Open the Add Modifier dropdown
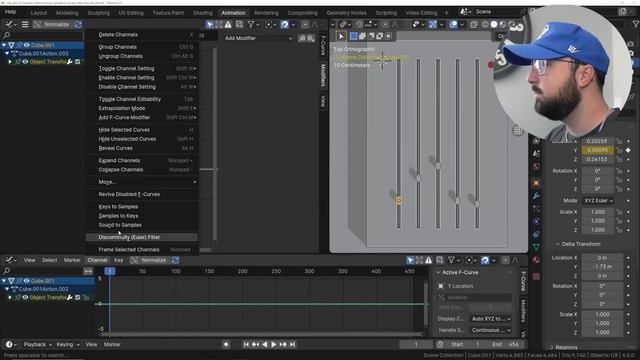The height and width of the screenshot is (360, 640). (258, 38)
